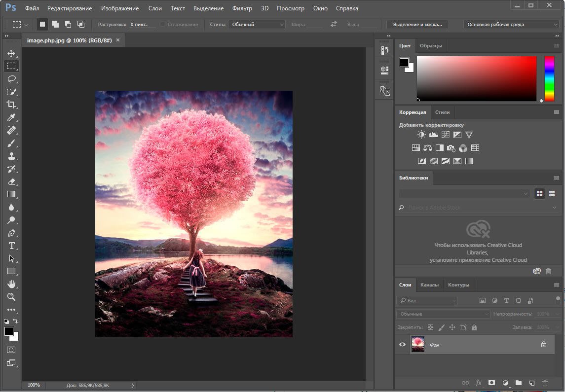Select the Move tool
The width and height of the screenshot is (565, 392).
coord(11,53)
